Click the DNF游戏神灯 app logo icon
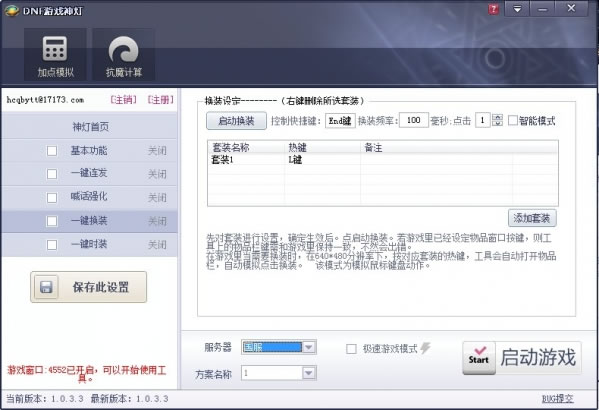 (12, 10)
